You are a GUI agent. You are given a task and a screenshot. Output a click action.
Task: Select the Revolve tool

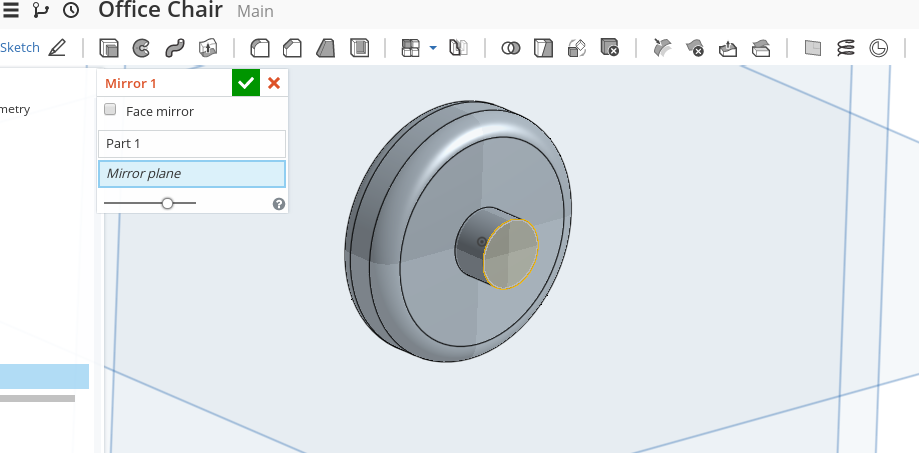141,48
